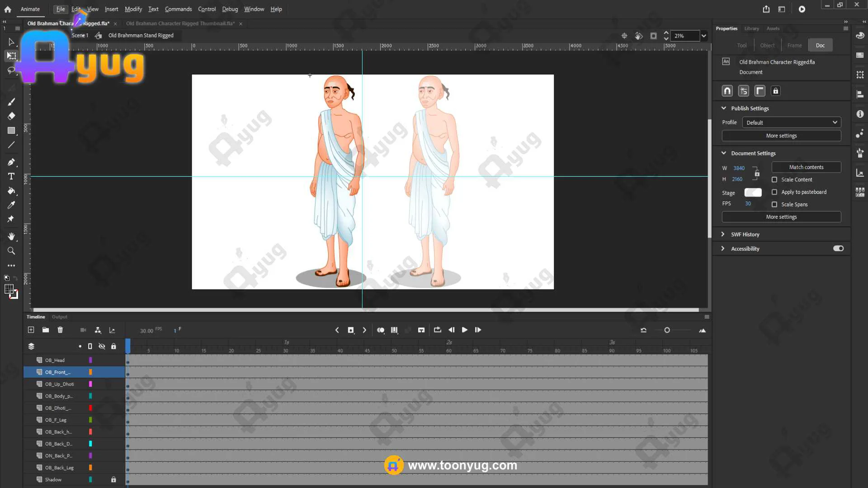The height and width of the screenshot is (488, 868).
Task: Open the Stage color swatch
Action: tap(753, 192)
